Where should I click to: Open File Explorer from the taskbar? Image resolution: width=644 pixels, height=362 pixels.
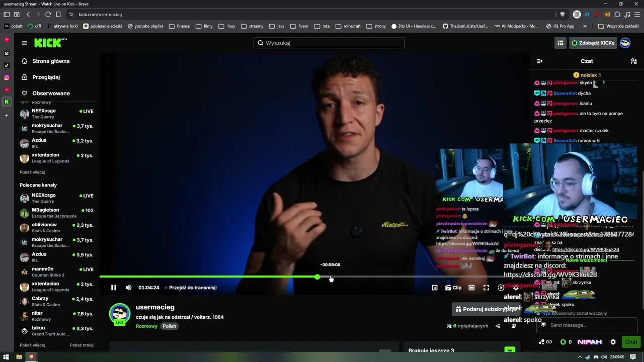(19, 357)
